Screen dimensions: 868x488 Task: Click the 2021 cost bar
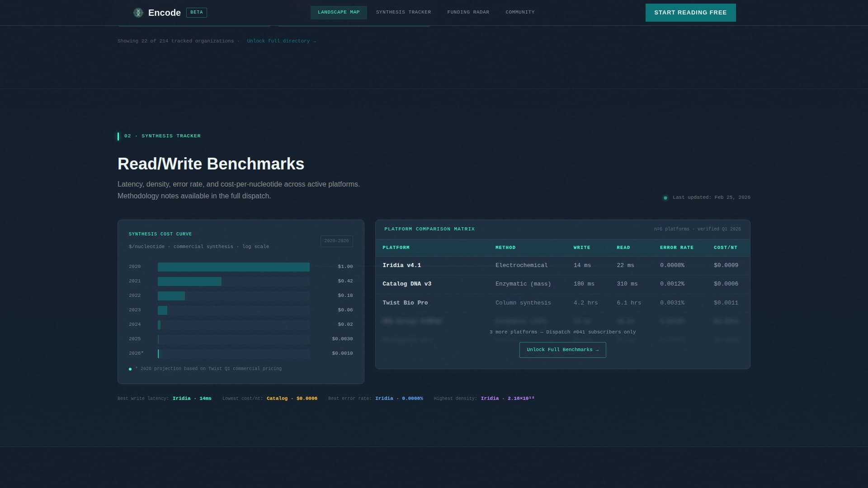[x=189, y=282]
